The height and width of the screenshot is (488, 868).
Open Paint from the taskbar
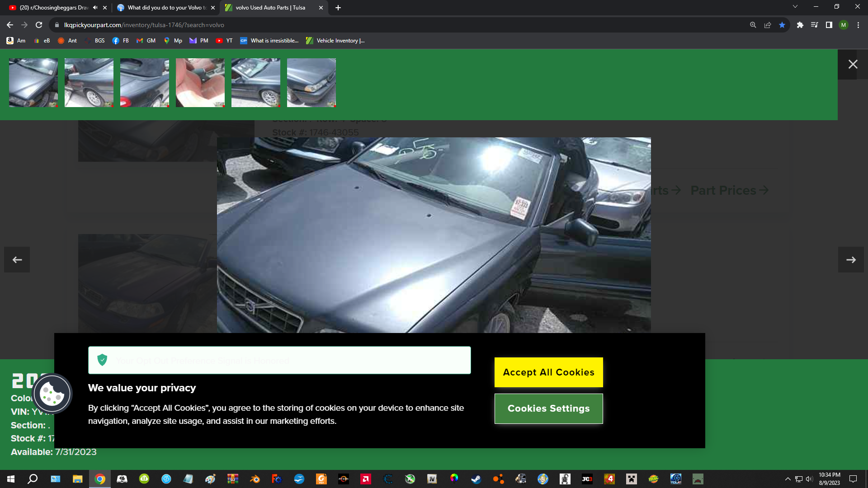[x=210, y=479]
